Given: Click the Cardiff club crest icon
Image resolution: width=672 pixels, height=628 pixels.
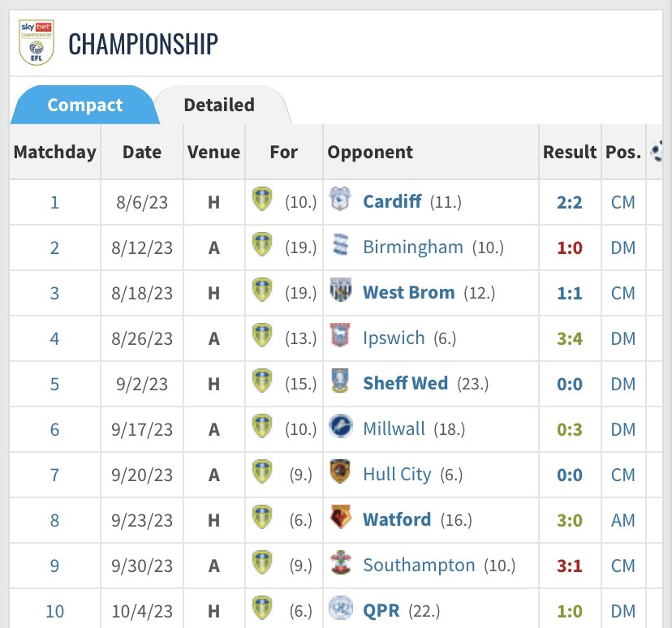Looking at the screenshot, I should click(x=340, y=200).
